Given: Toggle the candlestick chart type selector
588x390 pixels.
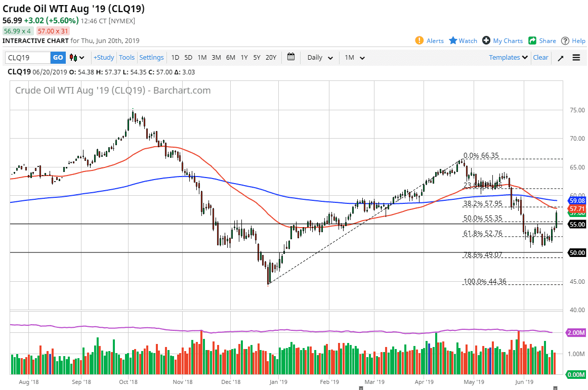Looking at the screenshot, I should [74, 58].
